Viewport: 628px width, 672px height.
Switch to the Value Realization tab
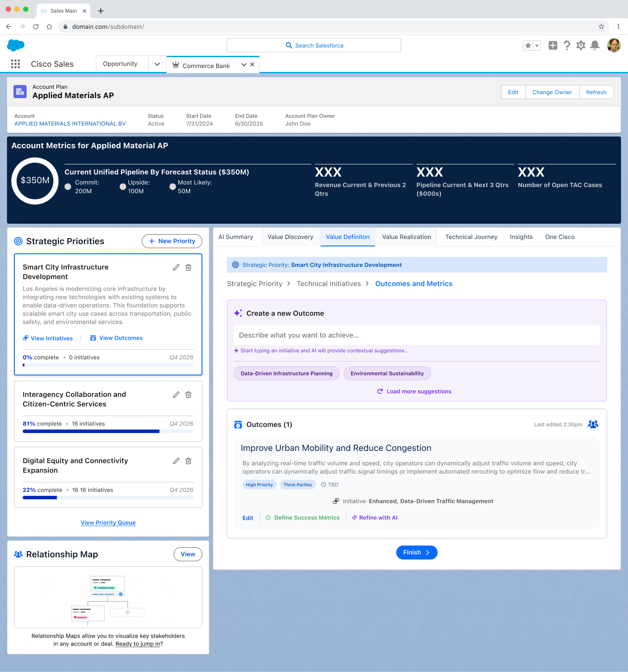(406, 237)
